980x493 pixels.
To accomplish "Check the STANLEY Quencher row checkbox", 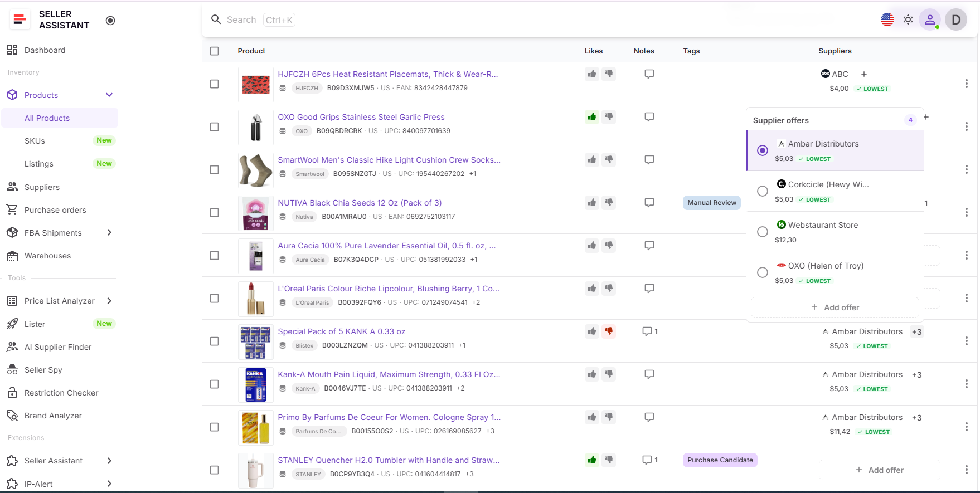I will [214, 470].
